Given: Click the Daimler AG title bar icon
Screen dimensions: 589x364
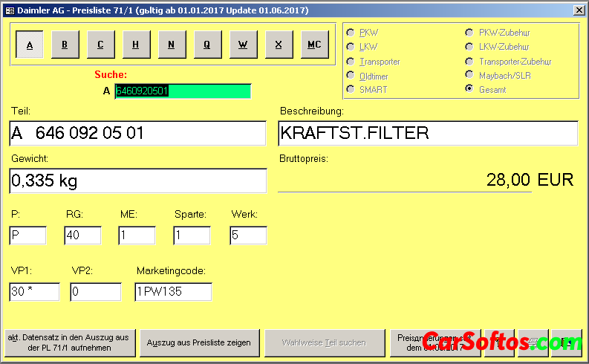Looking at the screenshot, I should click(x=9, y=10).
